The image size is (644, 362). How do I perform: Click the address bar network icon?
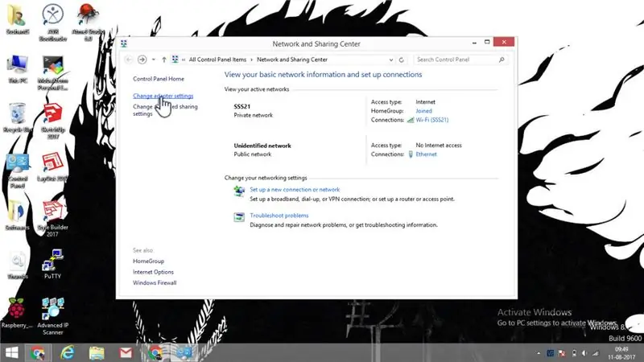[x=175, y=60]
